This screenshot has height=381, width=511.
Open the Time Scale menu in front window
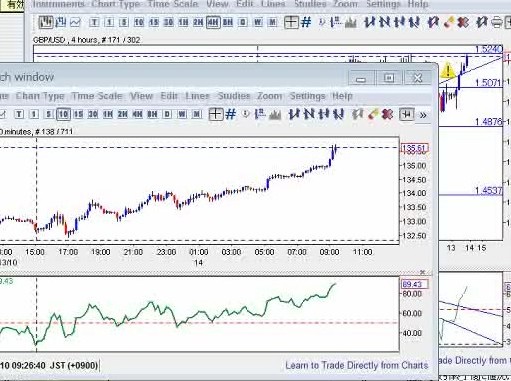97,96
